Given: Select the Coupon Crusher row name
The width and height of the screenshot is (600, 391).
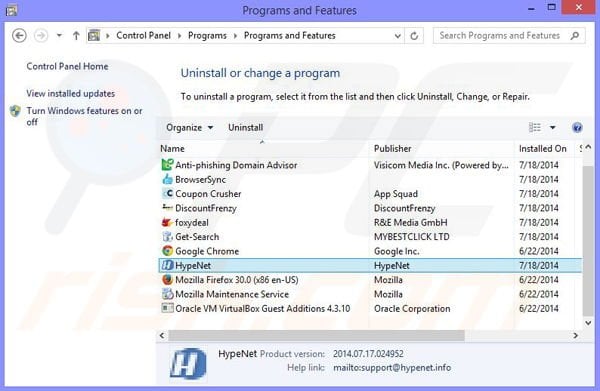Looking at the screenshot, I should point(208,194).
